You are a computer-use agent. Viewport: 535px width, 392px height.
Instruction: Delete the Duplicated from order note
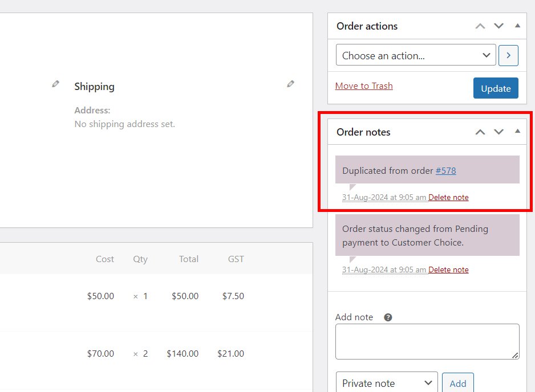(x=448, y=197)
